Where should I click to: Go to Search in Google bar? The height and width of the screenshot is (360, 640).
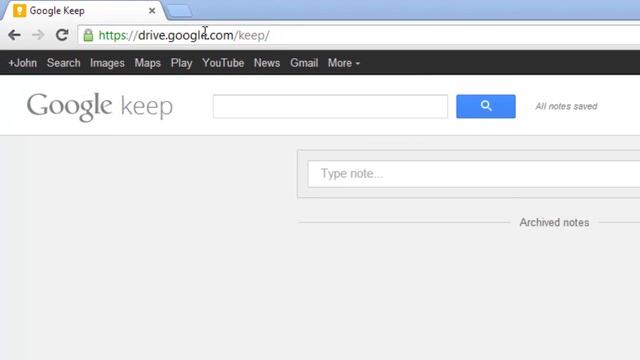pos(63,63)
